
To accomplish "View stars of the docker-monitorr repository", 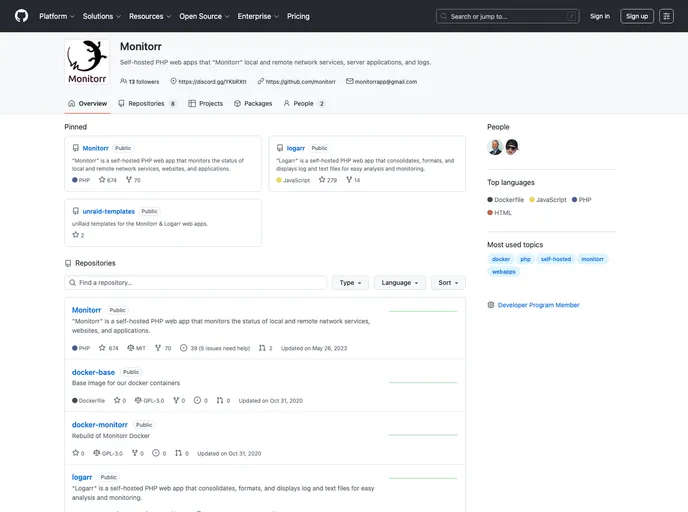I will coord(78,453).
